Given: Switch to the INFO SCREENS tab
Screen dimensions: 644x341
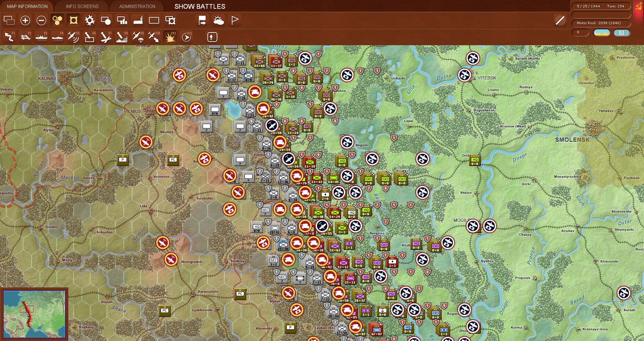Looking at the screenshot, I should (82, 6).
